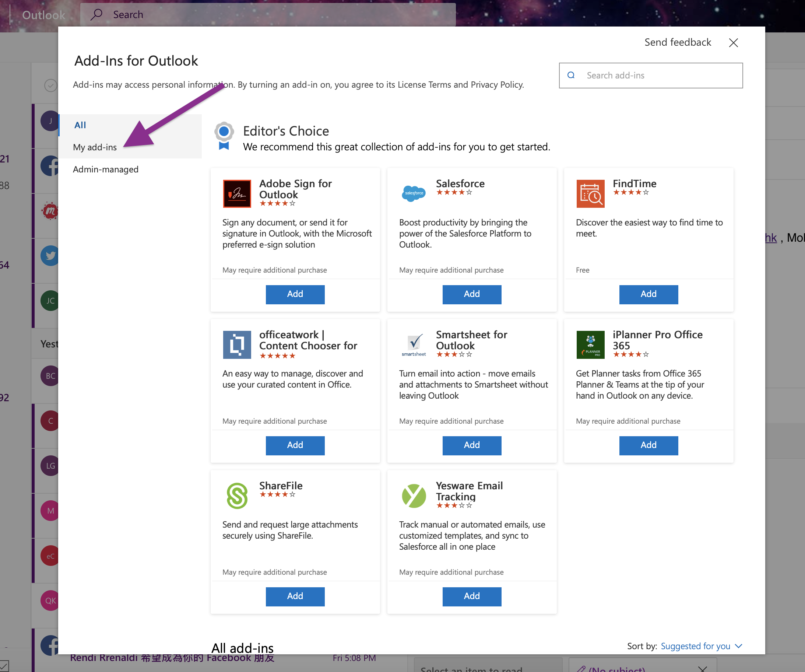Click the Outlook search magnifier icon
The image size is (805, 672).
click(x=96, y=15)
